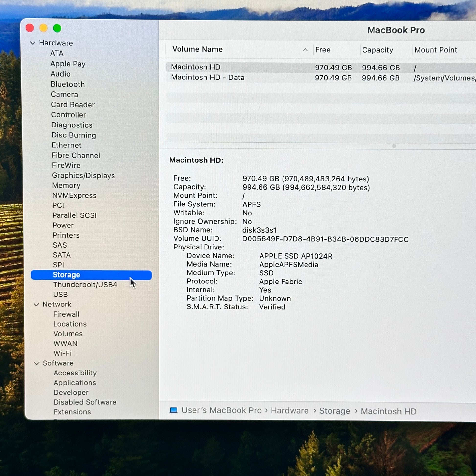The width and height of the screenshot is (476, 476).
Task: Collapse the Hardware section chevron
Action: coord(33,43)
